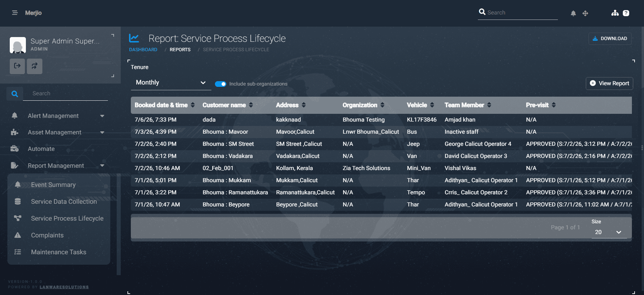
Task: Click the logout icon under profile
Action: coord(17,66)
